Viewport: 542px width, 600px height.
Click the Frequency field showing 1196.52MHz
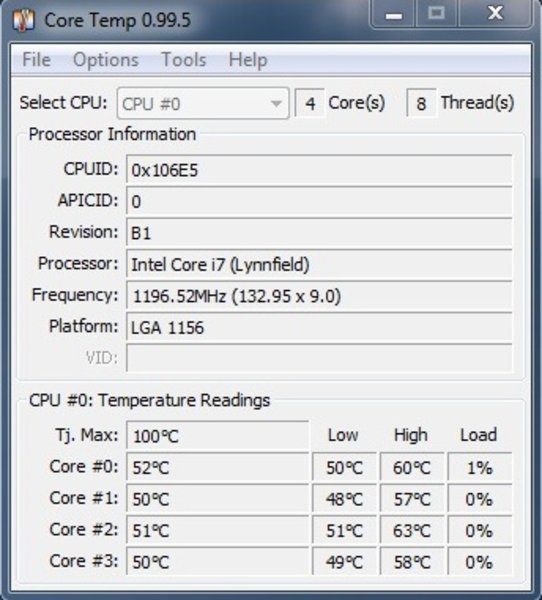[x=319, y=295]
